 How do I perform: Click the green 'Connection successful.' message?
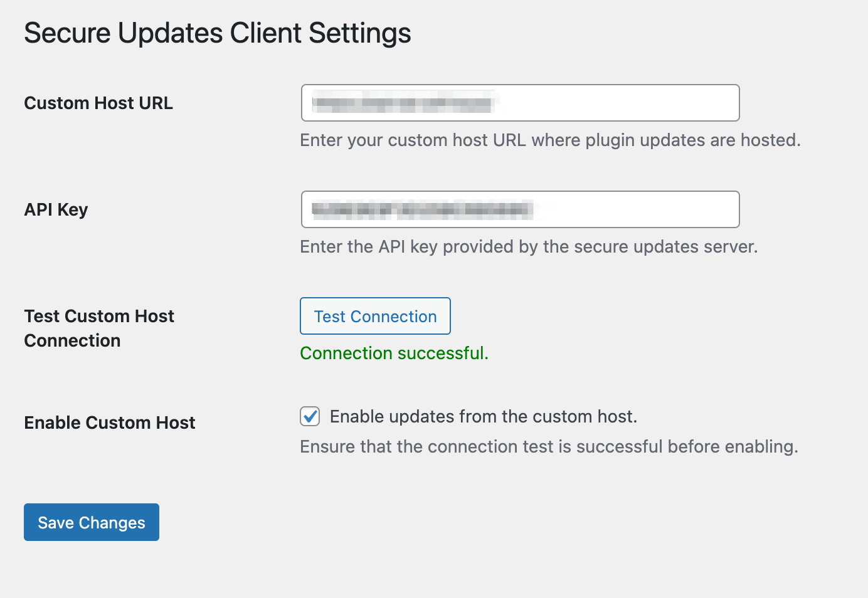tap(394, 353)
